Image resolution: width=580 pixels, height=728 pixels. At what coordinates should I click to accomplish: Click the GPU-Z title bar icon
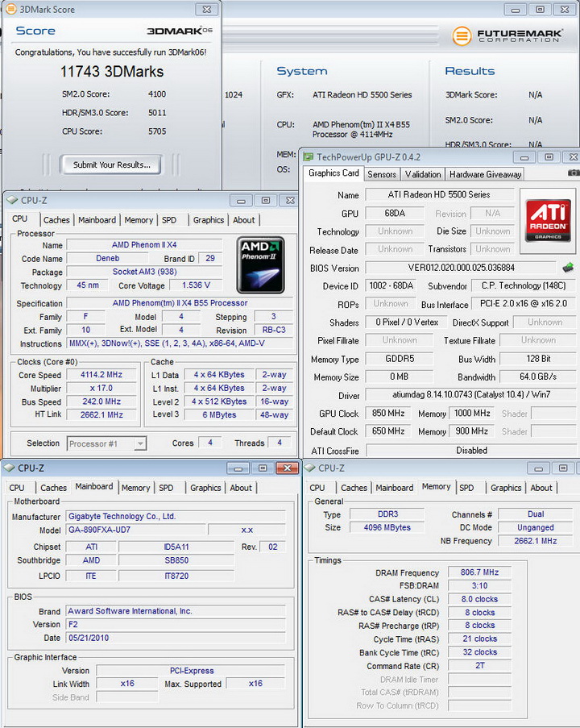coord(308,157)
